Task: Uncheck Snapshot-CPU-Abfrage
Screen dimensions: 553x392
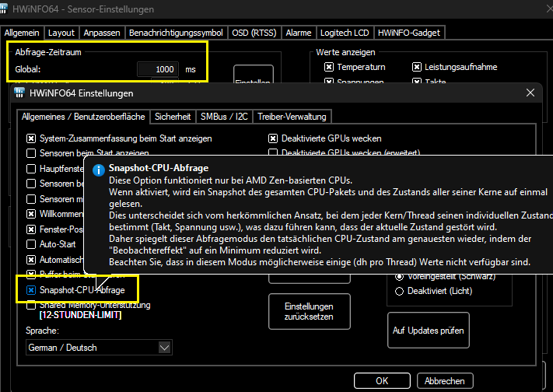Action: coord(31,290)
